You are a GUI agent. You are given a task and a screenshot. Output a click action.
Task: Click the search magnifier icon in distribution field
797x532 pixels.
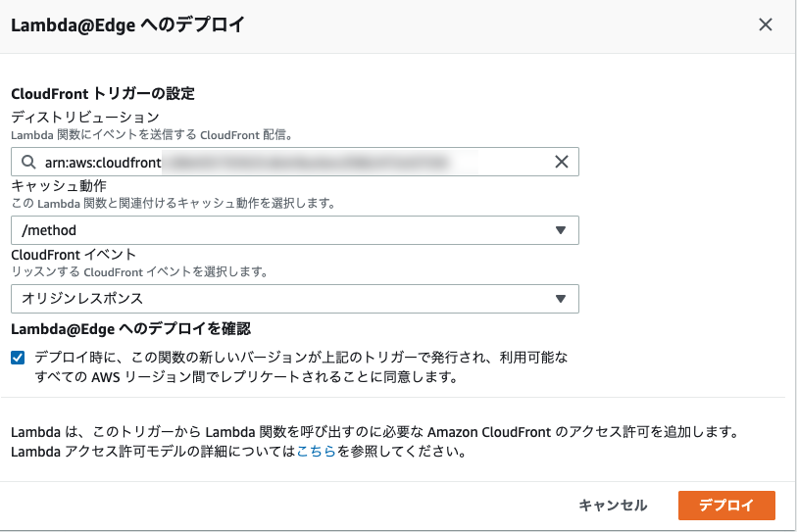[x=28, y=162]
